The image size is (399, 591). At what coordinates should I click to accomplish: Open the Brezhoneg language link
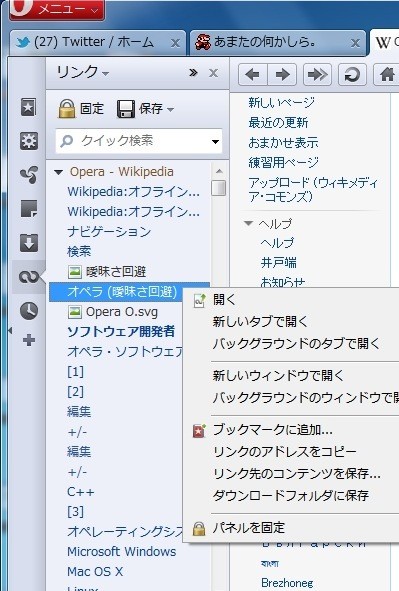pos(287,583)
